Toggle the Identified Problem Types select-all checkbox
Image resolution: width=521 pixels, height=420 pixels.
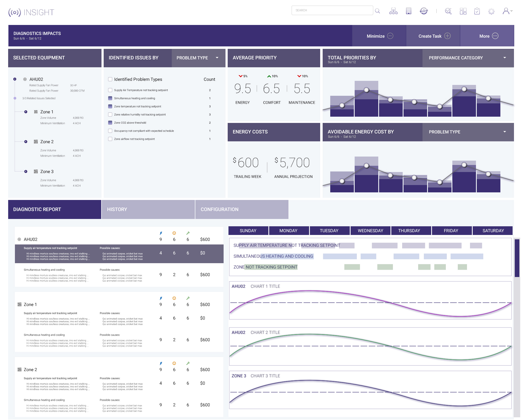(x=110, y=79)
